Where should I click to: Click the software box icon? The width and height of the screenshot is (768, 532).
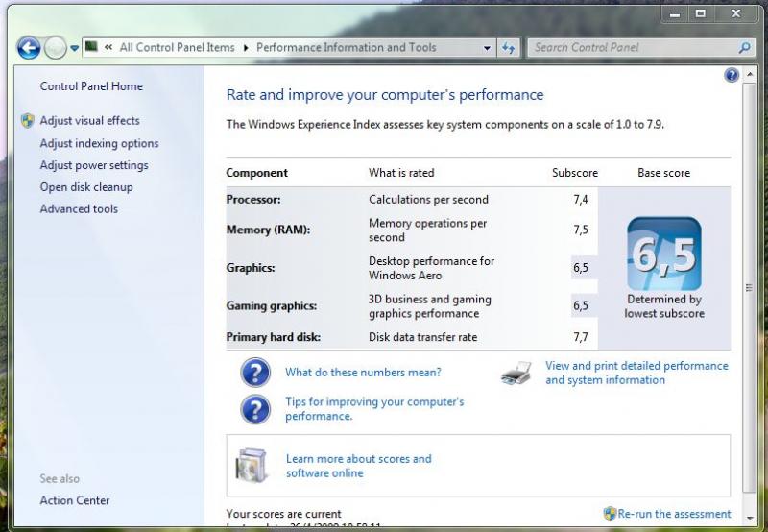[252, 465]
